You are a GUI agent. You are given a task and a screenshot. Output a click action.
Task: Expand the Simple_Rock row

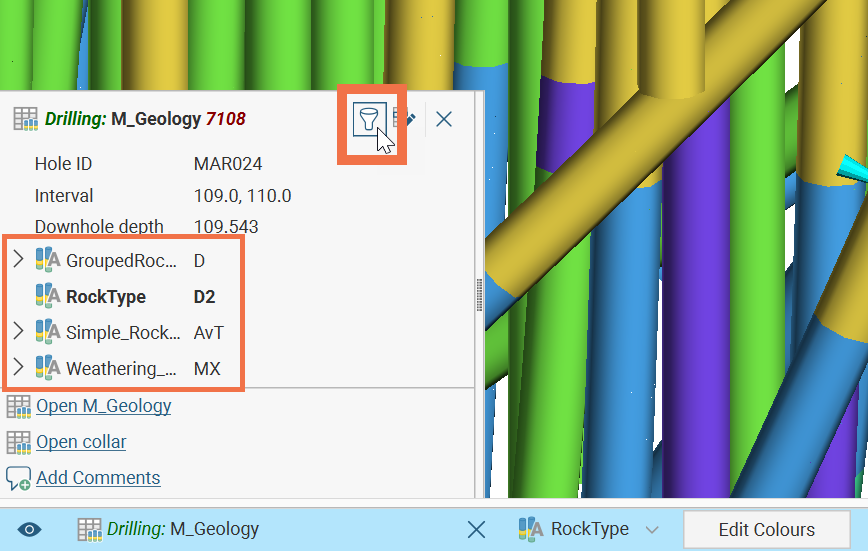coord(18,332)
